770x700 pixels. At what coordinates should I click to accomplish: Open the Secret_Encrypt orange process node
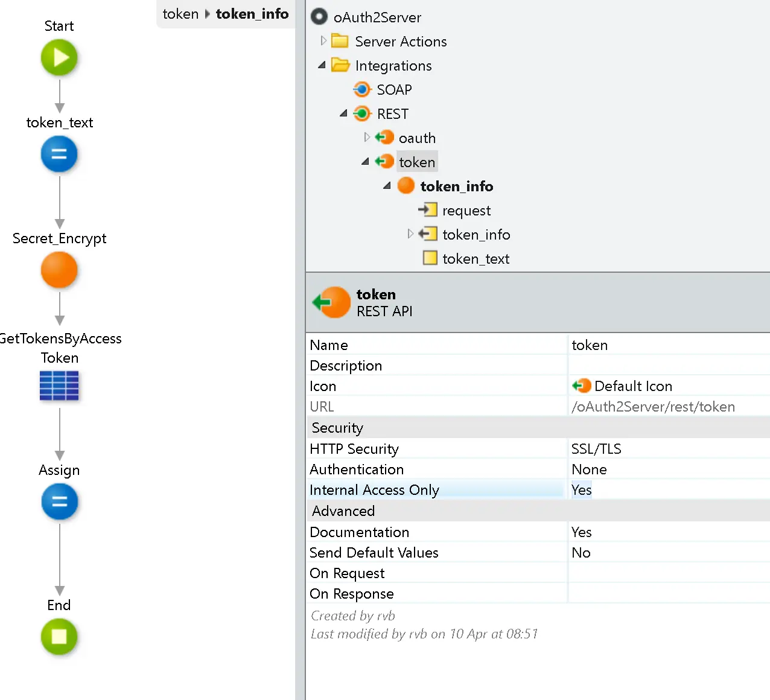(x=59, y=270)
